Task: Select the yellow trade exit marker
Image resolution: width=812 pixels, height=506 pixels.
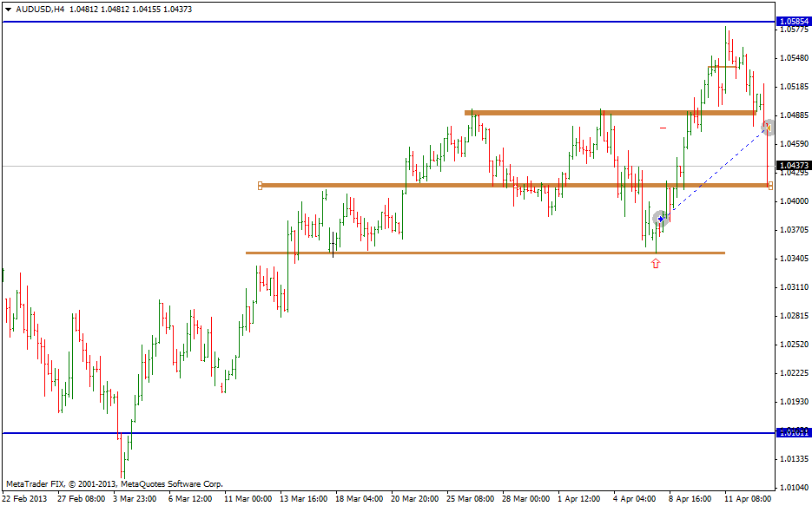Action: 768,128
